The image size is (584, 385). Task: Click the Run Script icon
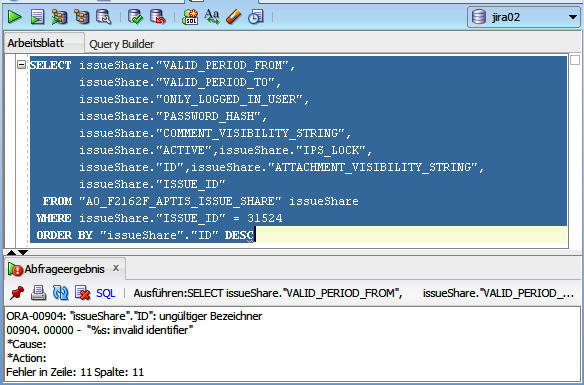37,17
